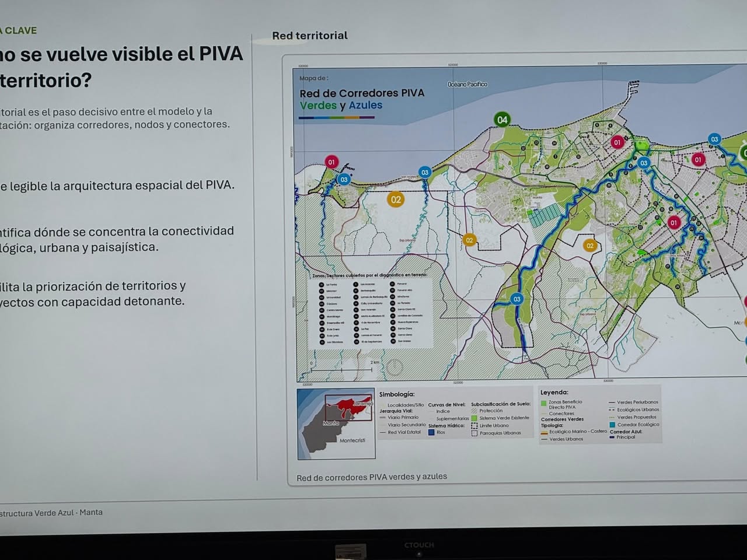The width and height of the screenshot is (747, 560).
Task: Click the Océano Pacífico map label
Action: (467, 85)
